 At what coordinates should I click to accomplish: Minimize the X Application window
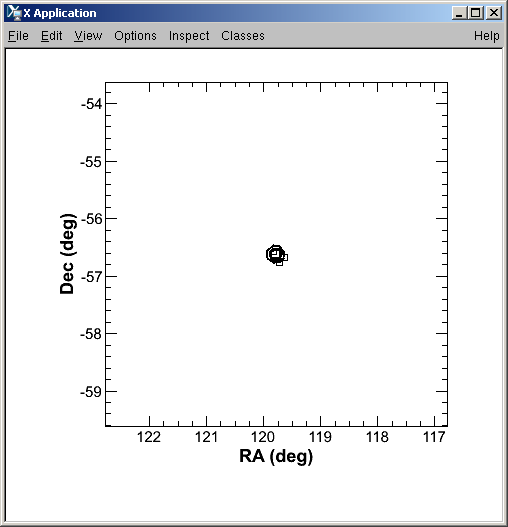(459, 13)
